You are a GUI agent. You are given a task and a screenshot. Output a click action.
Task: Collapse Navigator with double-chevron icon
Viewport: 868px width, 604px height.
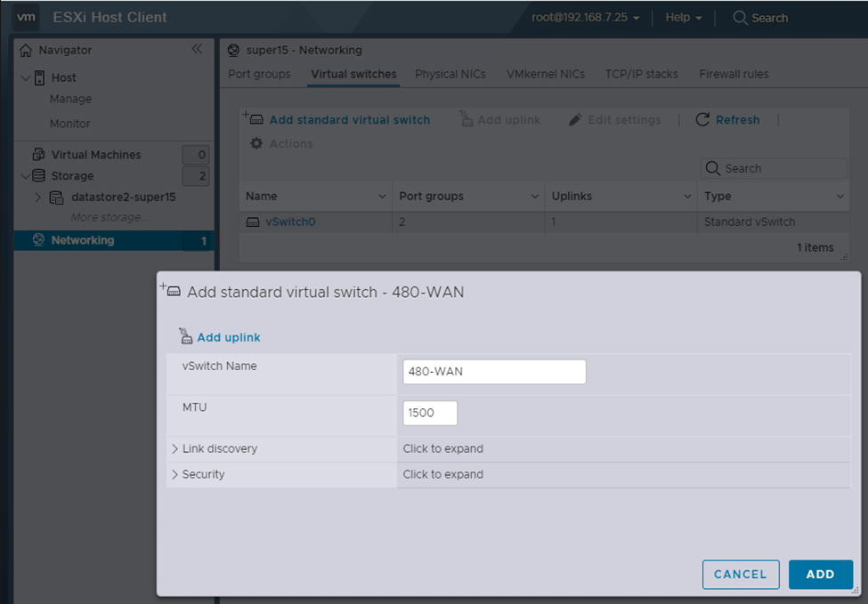pyautogui.click(x=197, y=49)
